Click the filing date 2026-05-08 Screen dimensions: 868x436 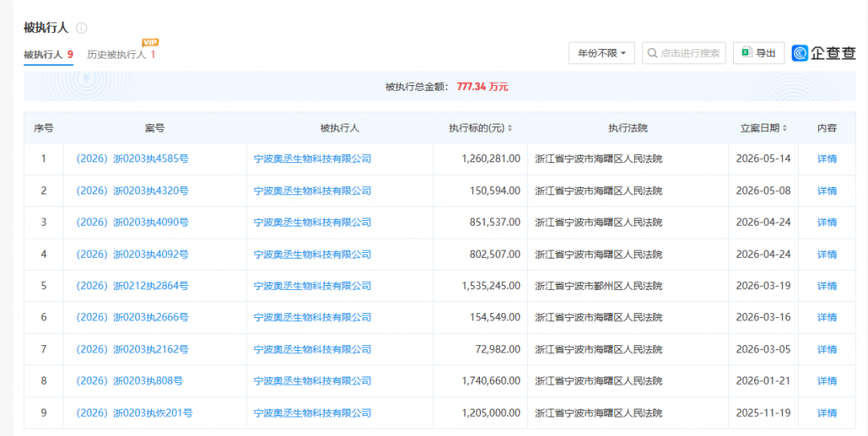[764, 191]
